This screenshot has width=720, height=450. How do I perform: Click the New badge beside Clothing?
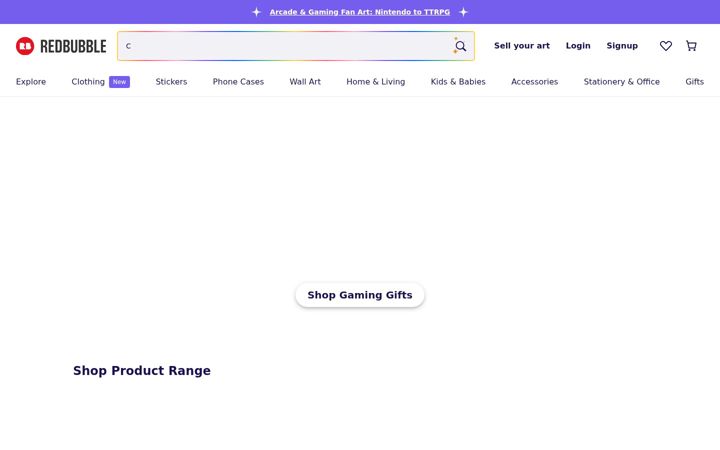click(119, 82)
